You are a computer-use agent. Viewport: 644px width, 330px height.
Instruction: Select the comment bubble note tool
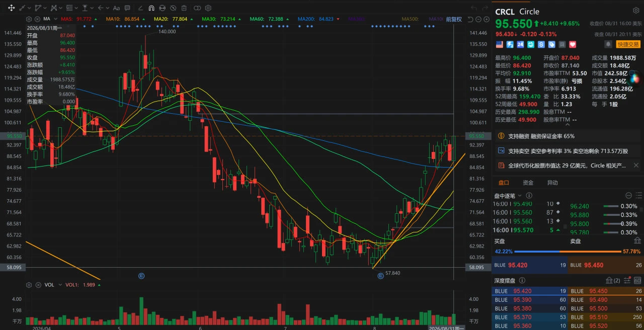127,8
